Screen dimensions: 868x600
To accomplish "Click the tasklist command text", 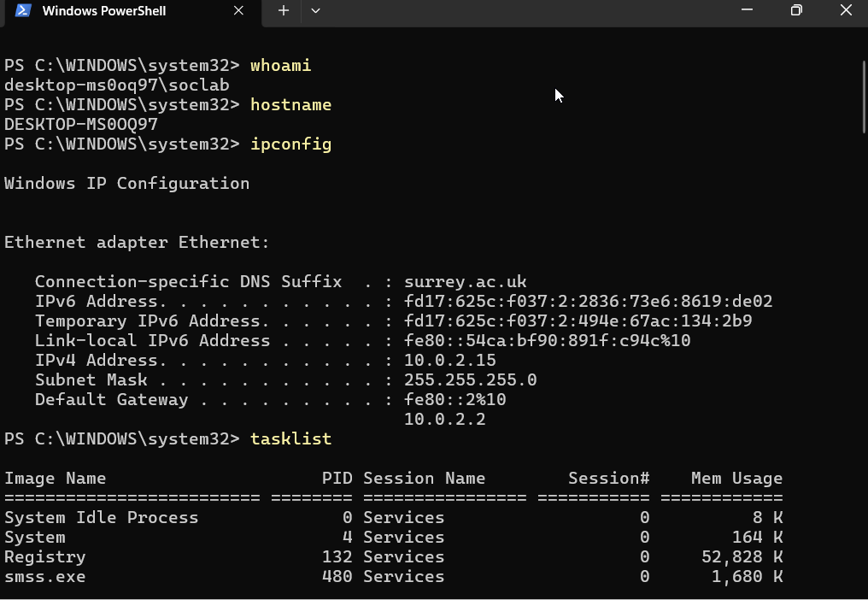I will [290, 438].
